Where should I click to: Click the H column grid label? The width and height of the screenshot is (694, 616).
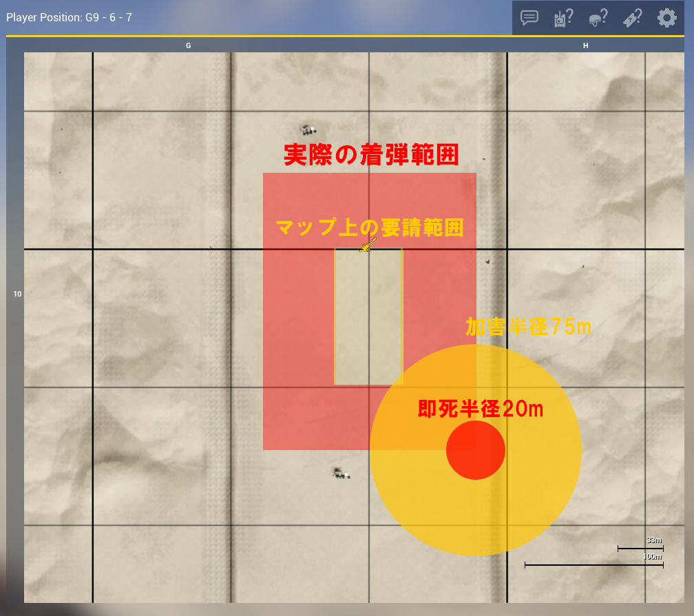click(x=586, y=45)
